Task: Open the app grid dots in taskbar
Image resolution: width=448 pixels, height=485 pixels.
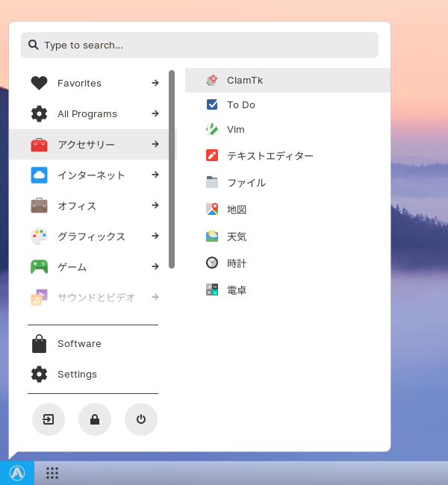Action: click(x=52, y=473)
